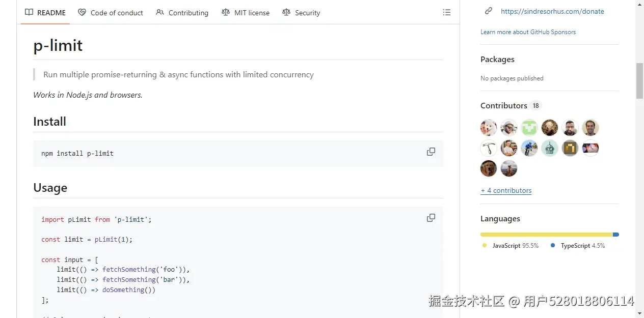Image resolution: width=644 pixels, height=318 pixels.
Task: Open colorful anime contributor avatar
Action: [591, 148]
